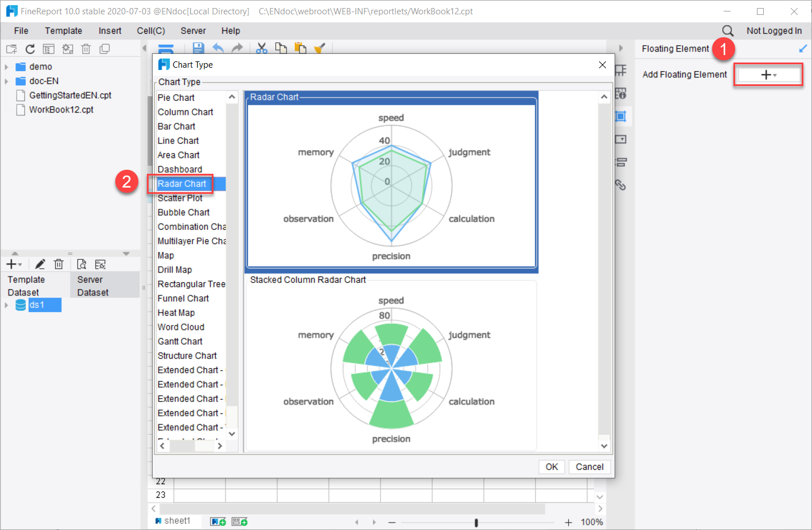Expand the ds1 dataset tree node
Screen dimensions: 812x530
pos(6,305)
